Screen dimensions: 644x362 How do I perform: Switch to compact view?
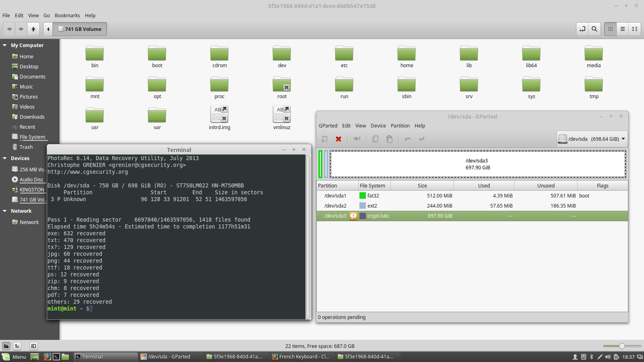pyautogui.click(x=635, y=29)
